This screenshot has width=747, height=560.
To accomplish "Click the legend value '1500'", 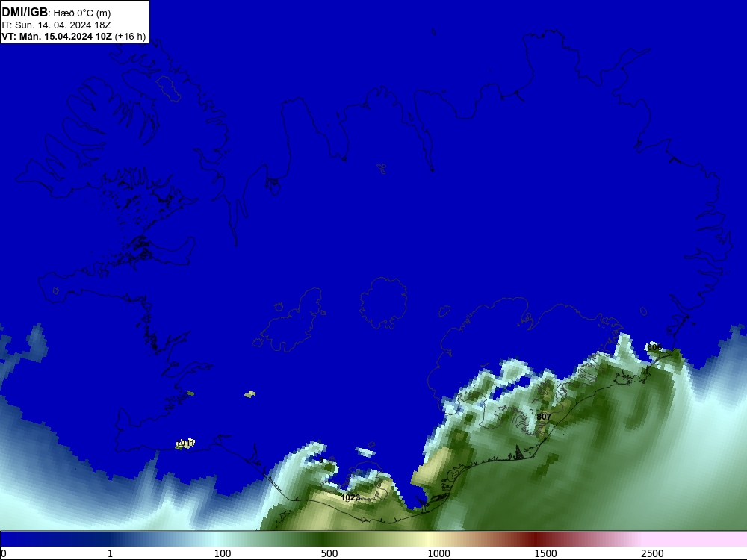I will (545, 553).
